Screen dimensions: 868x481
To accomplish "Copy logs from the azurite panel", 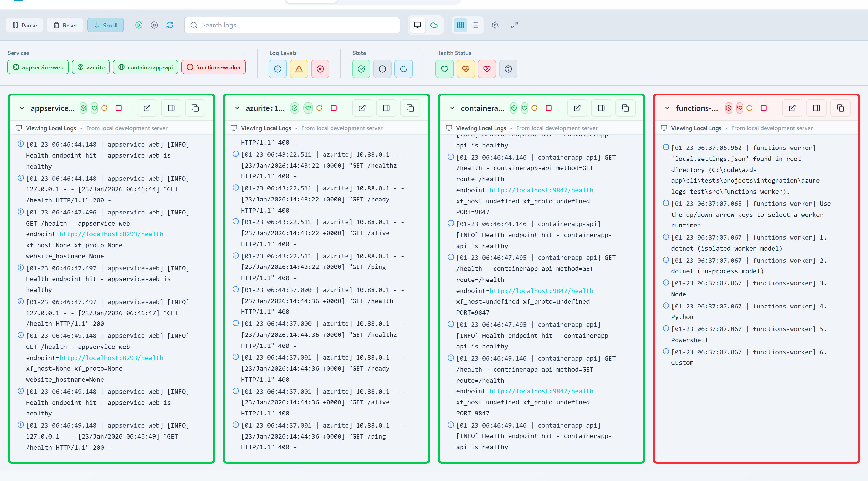I will (410, 108).
